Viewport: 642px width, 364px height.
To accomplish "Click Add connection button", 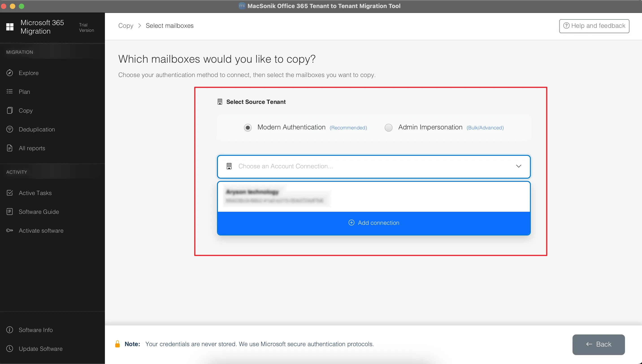I will [x=374, y=223].
